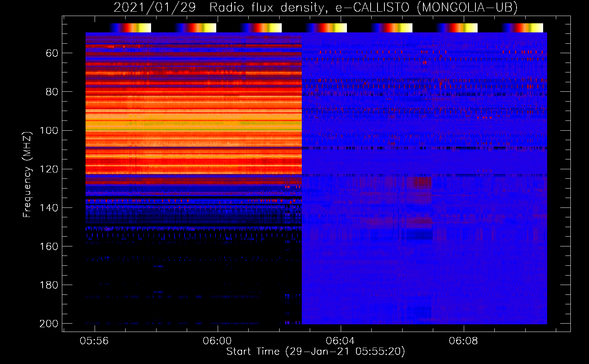This screenshot has height=364, width=589.
Task: Click the 60 MHz frequency tick label
Action: pyautogui.click(x=52, y=54)
